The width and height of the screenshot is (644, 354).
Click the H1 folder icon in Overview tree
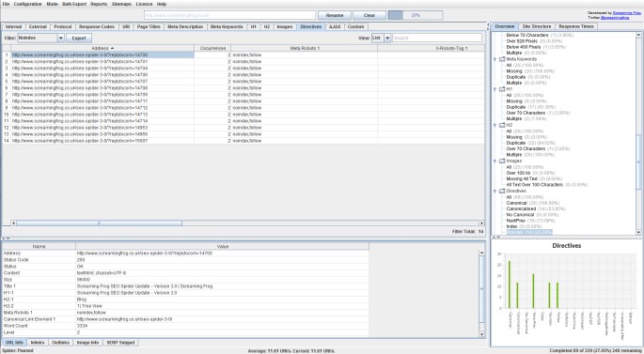[x=502, y=89]
